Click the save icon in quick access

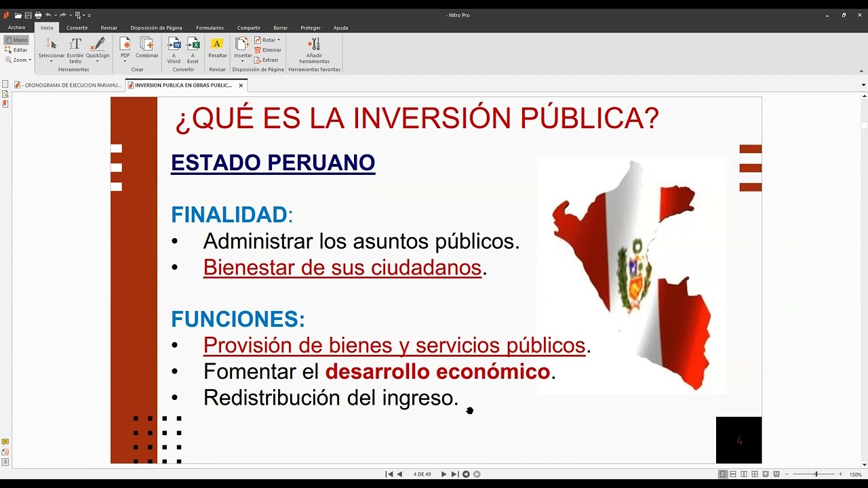pyautogui.click(x=28, y=15)
